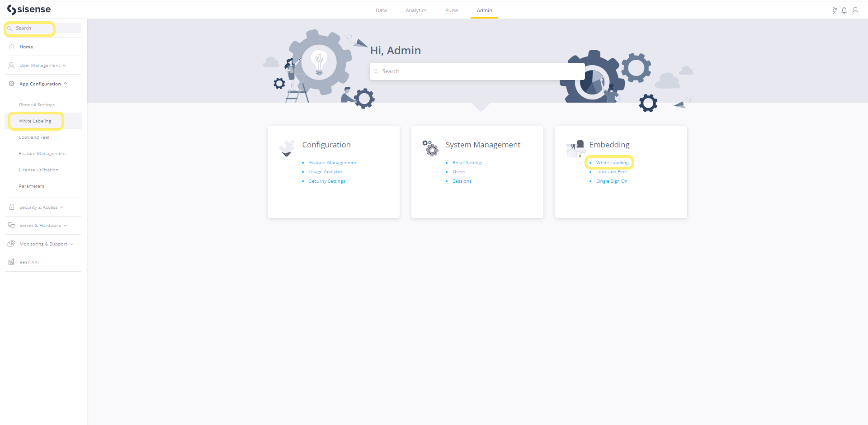The width and height of the screenshot is (868, 425).
Task: Collapse the App Configuration chevron
Action: 66,84
